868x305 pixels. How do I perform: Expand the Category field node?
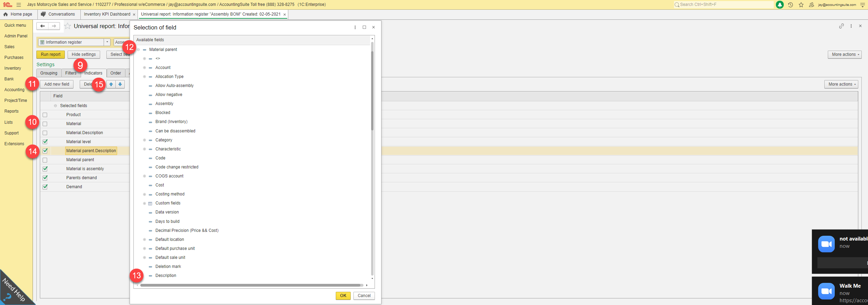click(x=144, y=140)
